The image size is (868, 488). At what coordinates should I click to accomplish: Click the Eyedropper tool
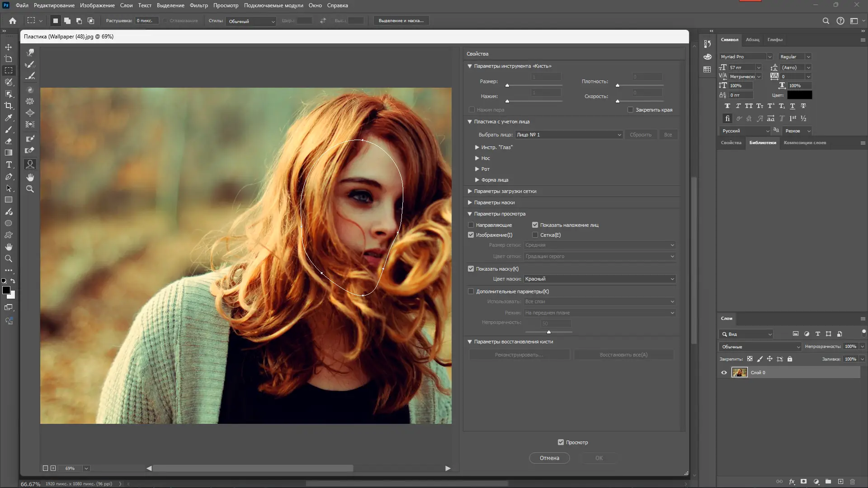[8, 118]
